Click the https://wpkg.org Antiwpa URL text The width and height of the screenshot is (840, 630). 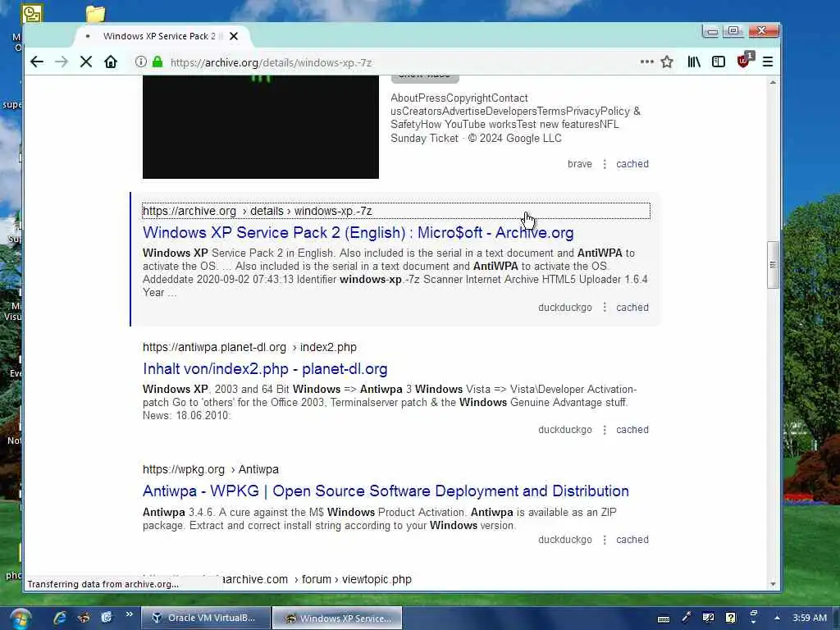[x=211, y=469]
